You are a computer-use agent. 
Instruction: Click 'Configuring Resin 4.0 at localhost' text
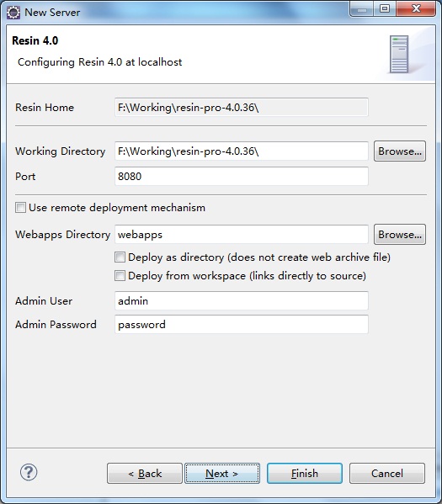(x=99, y=62)
